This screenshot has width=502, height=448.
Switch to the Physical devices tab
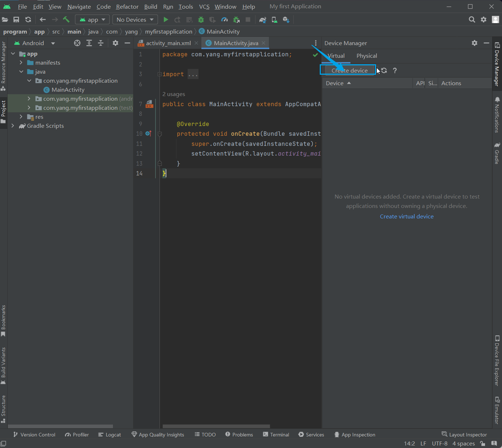[367, 56]
